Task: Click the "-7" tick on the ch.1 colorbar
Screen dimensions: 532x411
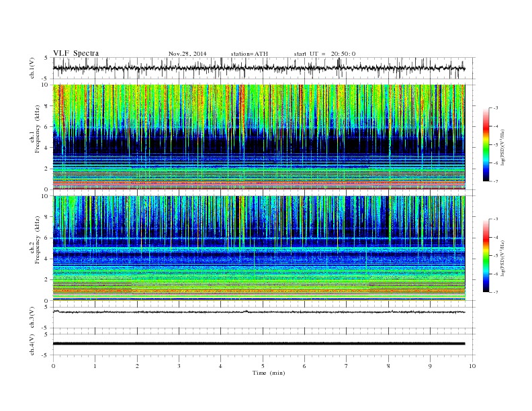Action: 495,181
